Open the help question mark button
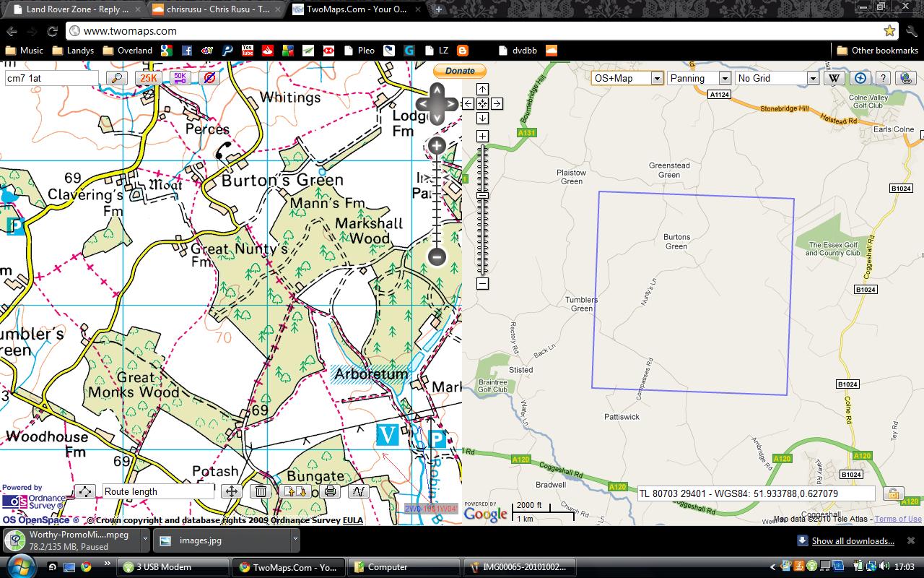The image size is (924, 578). tap(882, 78)
